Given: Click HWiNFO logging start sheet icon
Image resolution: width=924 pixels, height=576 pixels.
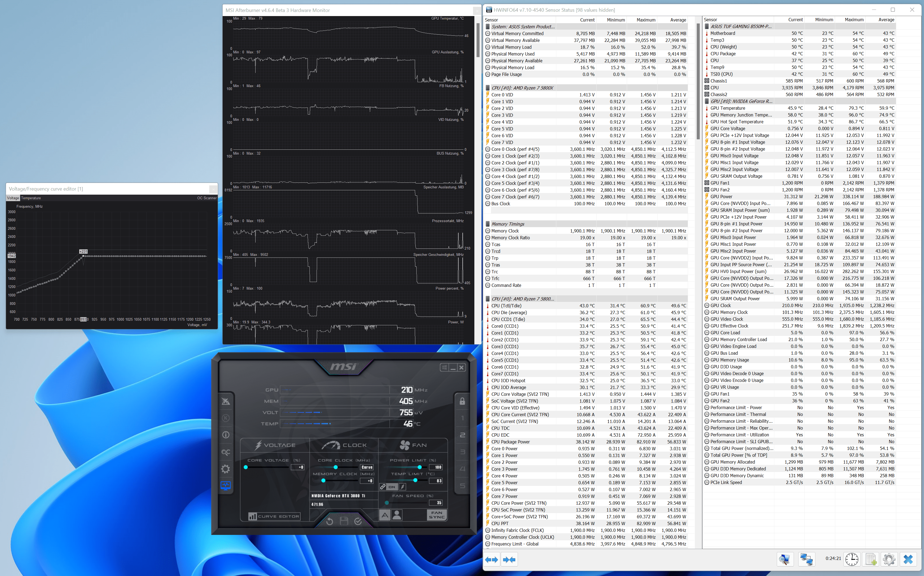Looking at the screenshot, I should (871, 559).
